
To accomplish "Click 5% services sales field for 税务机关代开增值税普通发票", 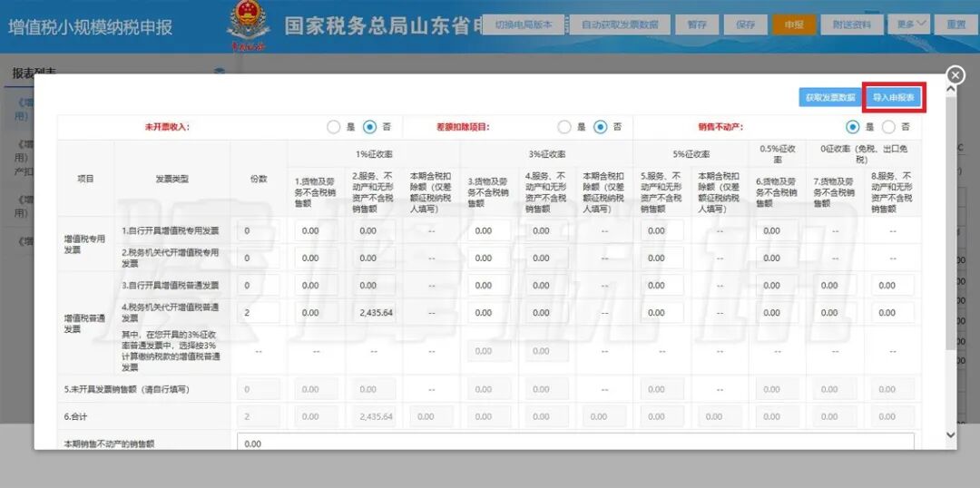I will pyautogui.click(x=661, y=312).
